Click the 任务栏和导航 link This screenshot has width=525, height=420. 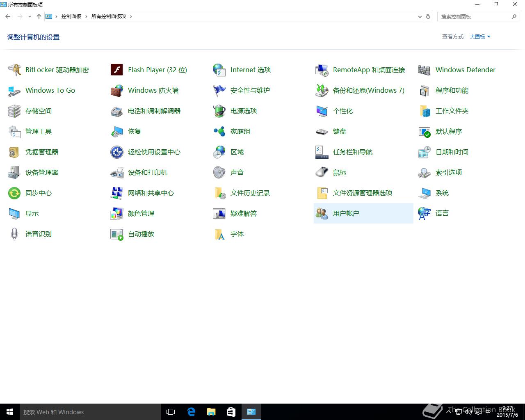353,152
